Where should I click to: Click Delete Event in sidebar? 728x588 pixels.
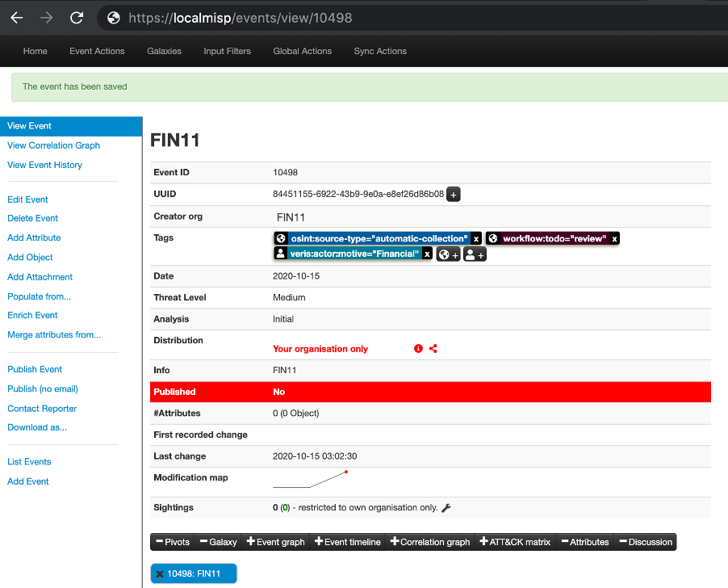[x=32, y=218]
